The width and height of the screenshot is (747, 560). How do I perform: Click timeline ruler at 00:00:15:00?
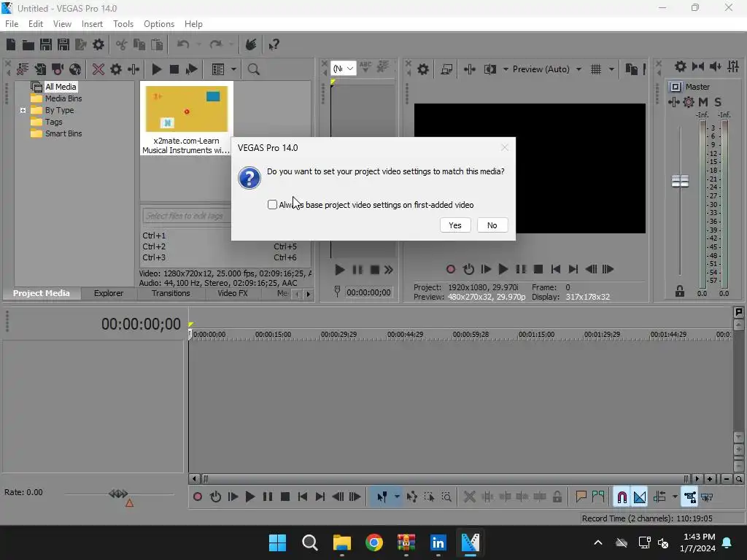point(273,334)
